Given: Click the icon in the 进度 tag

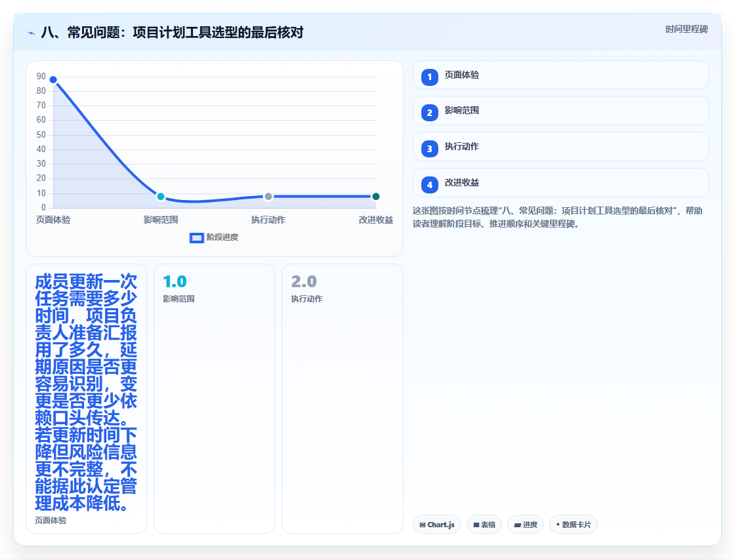Looking at the screenshot, I should pyautogui.click(x=518, y=525).
